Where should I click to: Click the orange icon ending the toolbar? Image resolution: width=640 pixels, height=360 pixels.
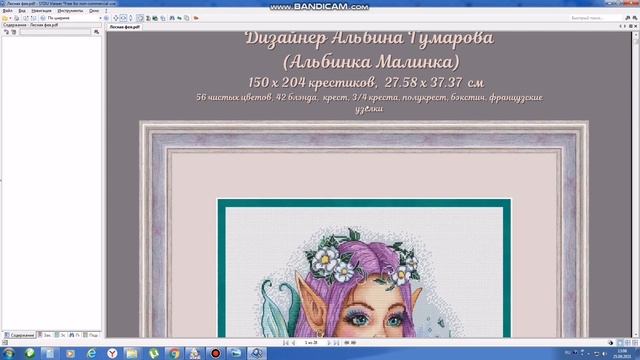coord(196,18)
